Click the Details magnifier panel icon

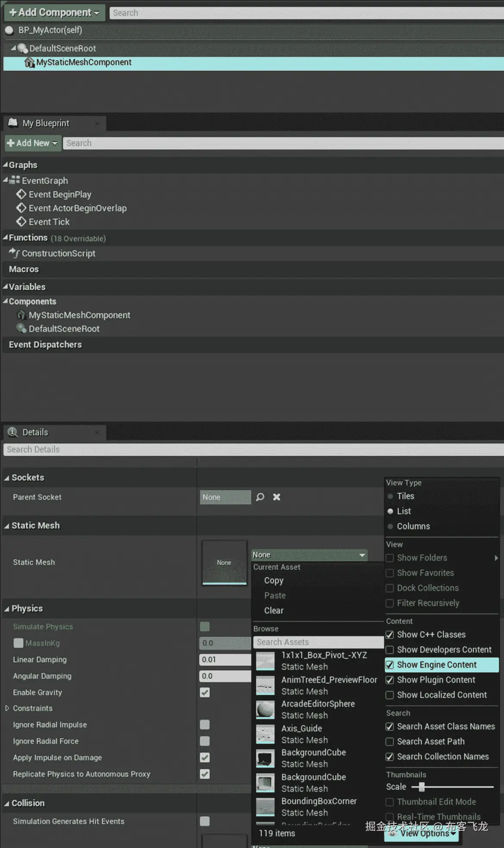[13, 432]
